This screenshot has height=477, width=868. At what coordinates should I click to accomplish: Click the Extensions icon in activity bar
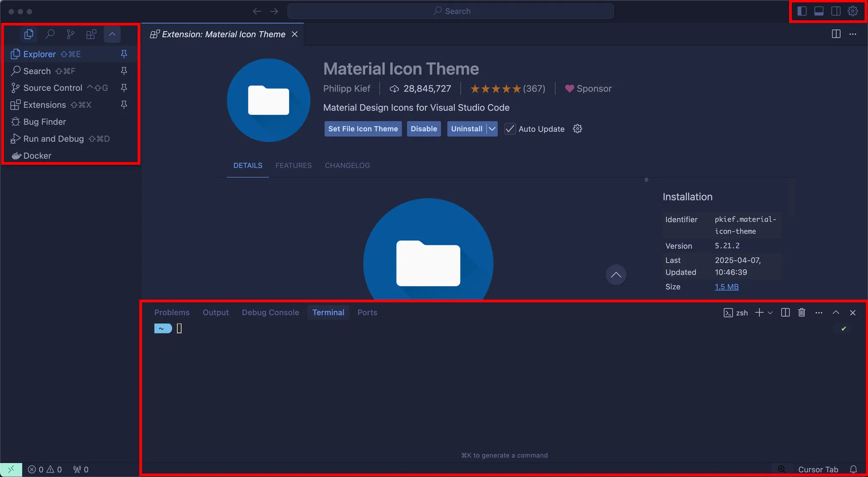(91, 34)
